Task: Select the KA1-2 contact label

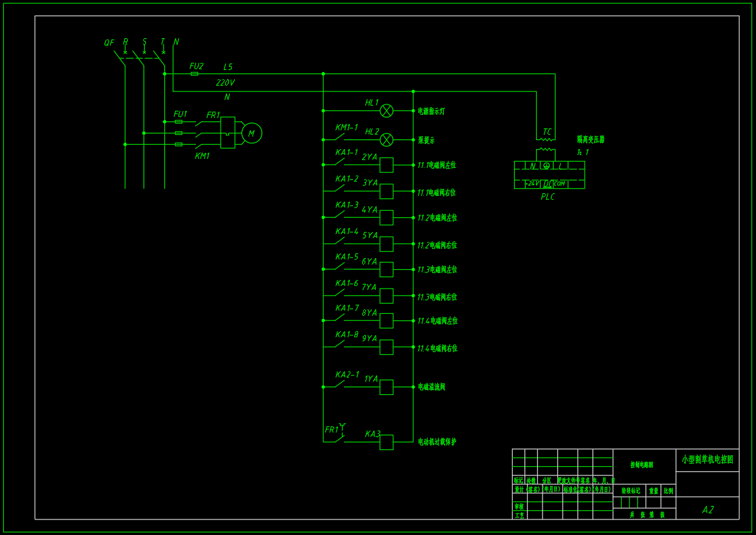Action: click(x=347, y=179)
